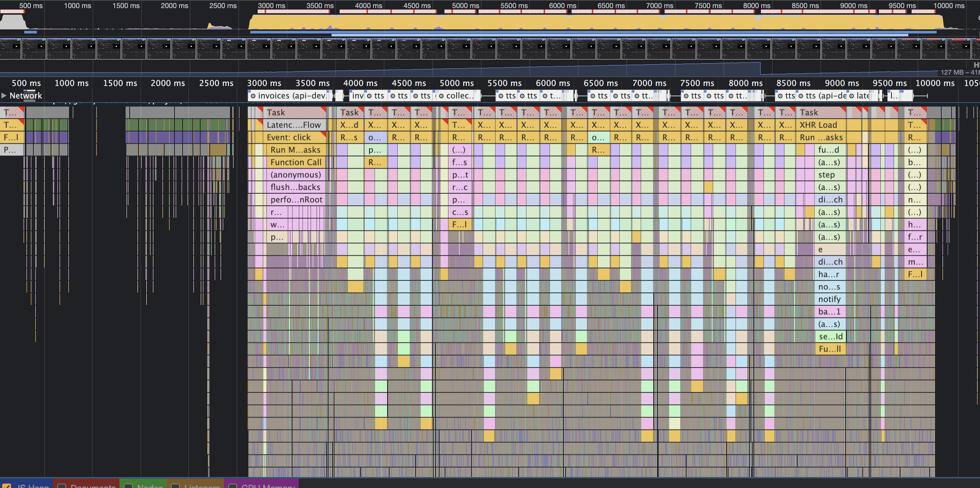Enable the Documents memory checkbox
Image resolution: width=980 pixels, height=488 pixels.
[62, 486]
